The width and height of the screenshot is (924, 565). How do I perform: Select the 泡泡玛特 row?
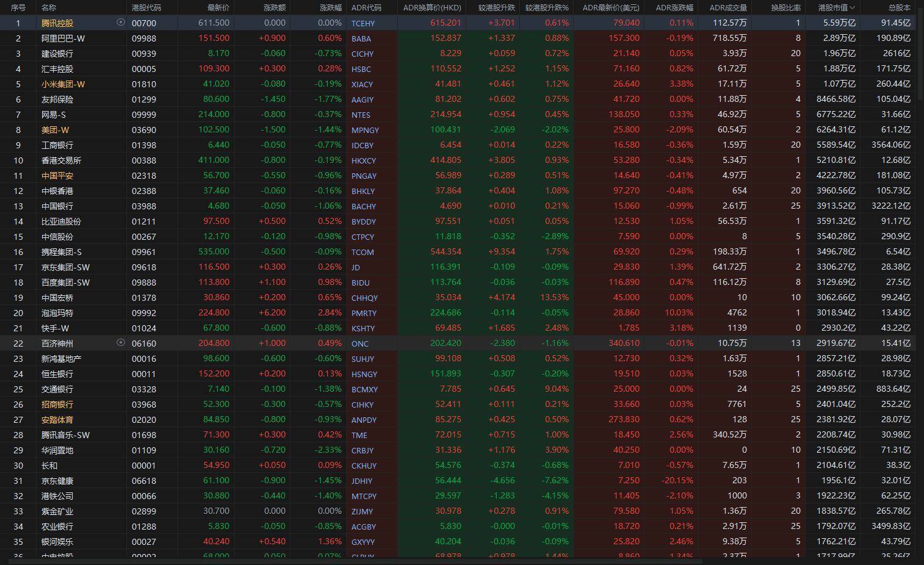point(458,312)
